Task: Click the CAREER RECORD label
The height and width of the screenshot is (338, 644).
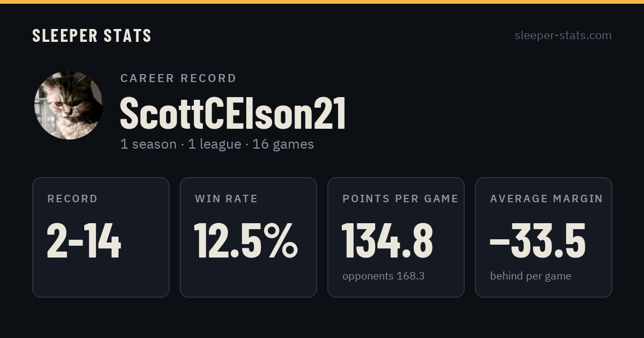Action: click(x=178, y=78)
